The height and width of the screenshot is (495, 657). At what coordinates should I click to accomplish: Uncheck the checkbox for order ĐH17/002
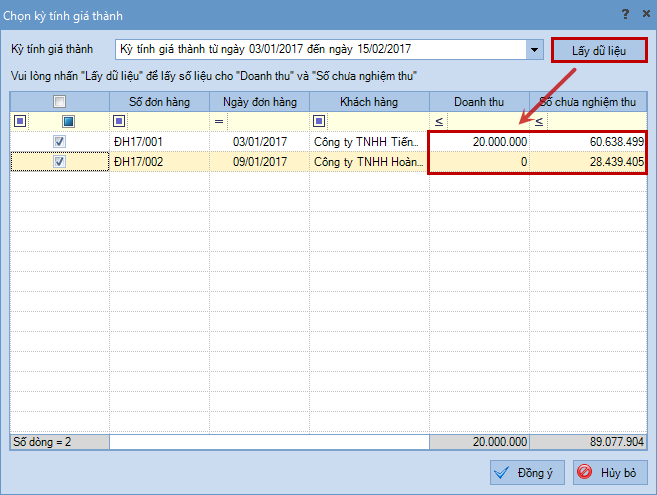(60, 161)
